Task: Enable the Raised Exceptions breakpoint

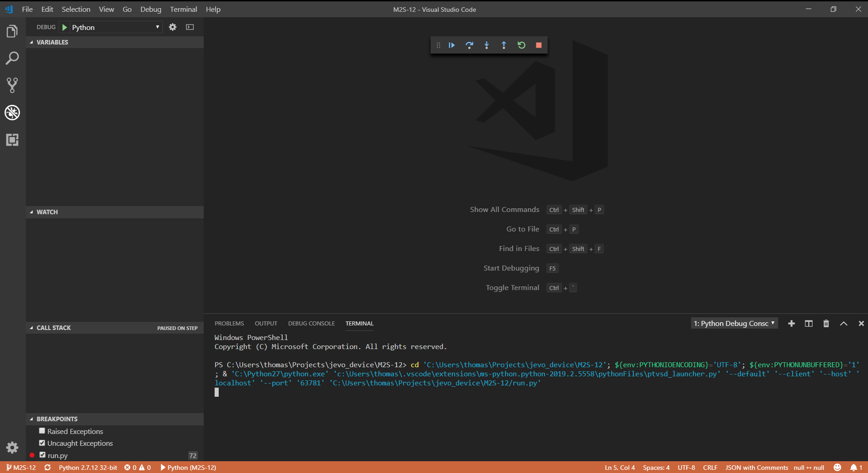Action: click(x=42, y=430)
